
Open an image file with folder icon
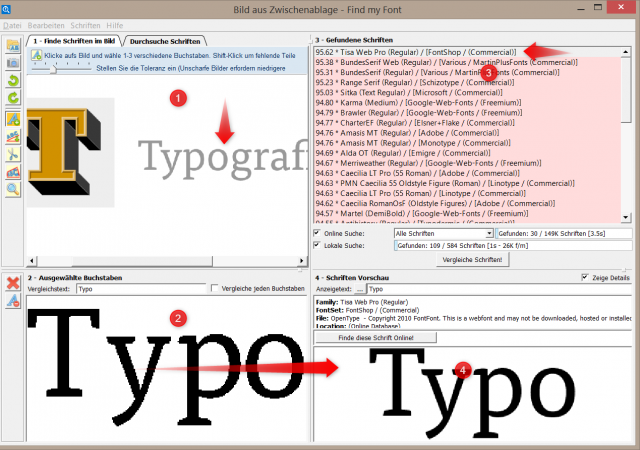click(x=13, y=45)
